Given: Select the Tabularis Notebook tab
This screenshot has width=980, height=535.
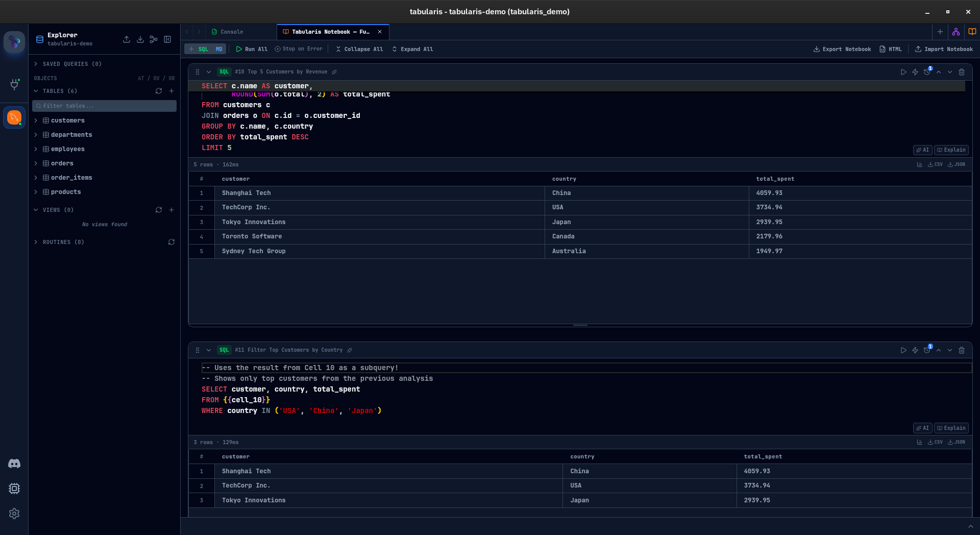Looking at the screenshot, I should [x=329, y=32].
